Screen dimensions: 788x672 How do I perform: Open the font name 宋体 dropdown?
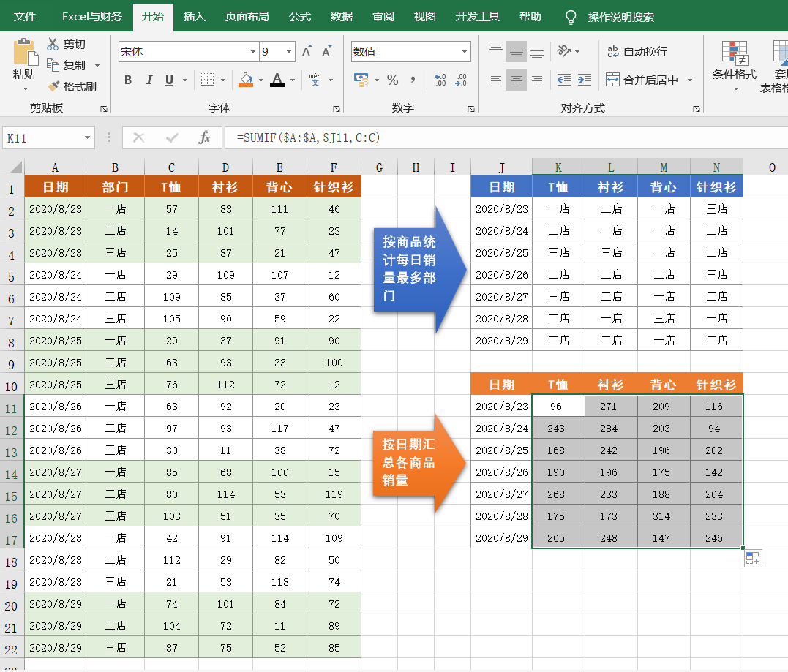click(252, 52)
